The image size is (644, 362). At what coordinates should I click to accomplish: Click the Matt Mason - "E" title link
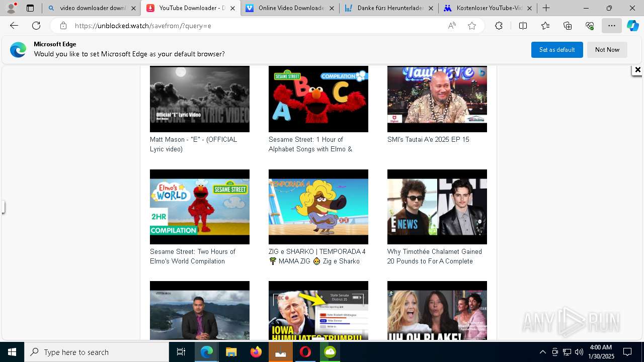[x=194, y=144]
